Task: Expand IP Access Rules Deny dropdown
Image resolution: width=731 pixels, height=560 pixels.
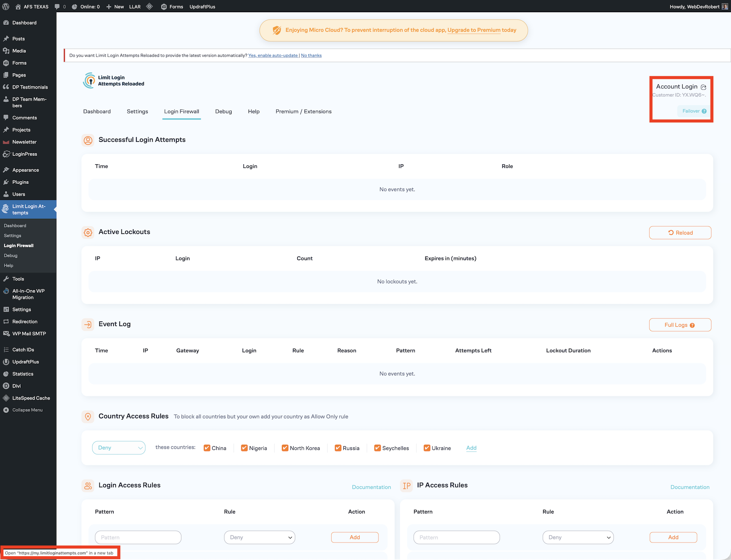Action: click(x=578, y=537)
